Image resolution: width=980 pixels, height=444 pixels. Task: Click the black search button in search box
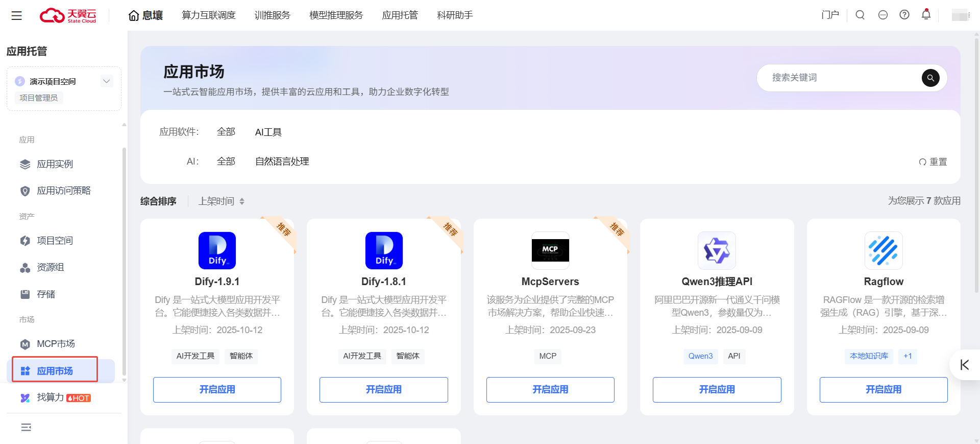tap(930, 78)
